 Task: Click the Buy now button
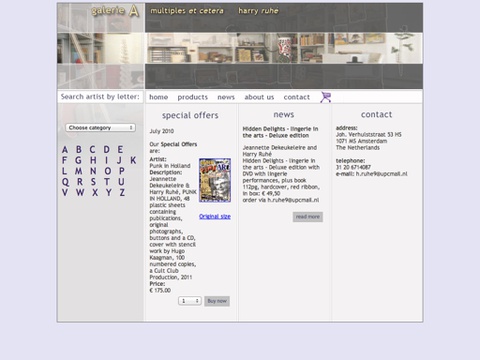tap(217, 301)
